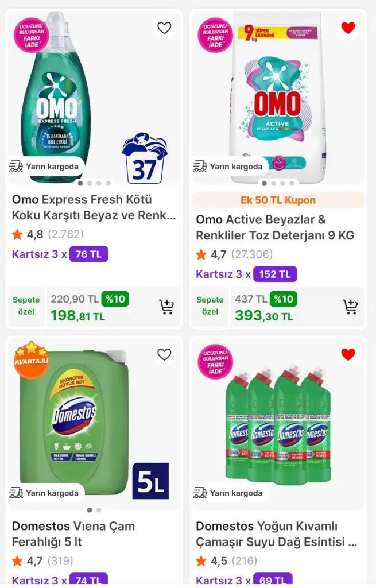This screenshot has height=588, width=376.
Task: Open Omo Active Beyazlar & Renkliler title
Action: [275, 227]
